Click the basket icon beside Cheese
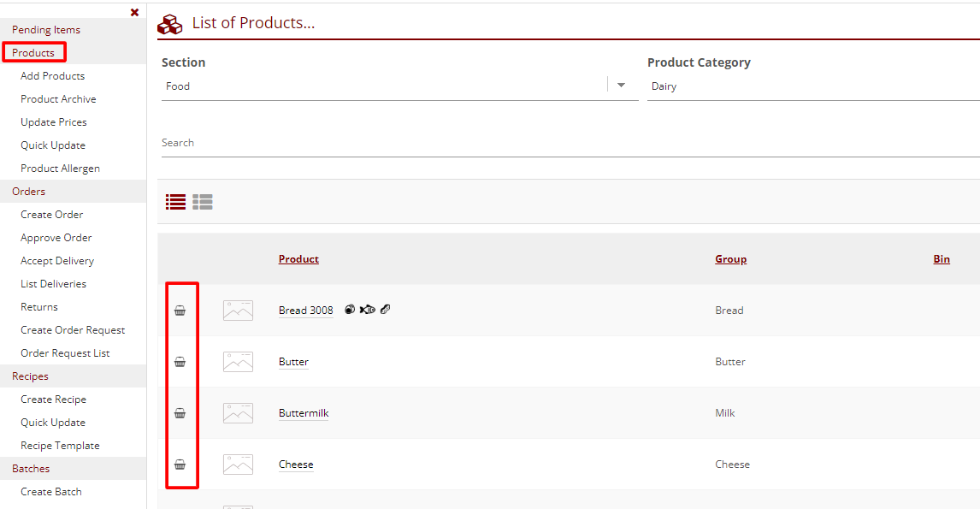The image size is (980, 509). point(180,465)
